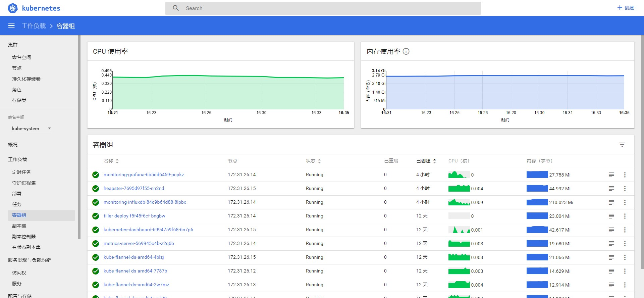Open 节点 in the sidebar
The width and height of the screenshot is (644, 298).
(17, 68)
